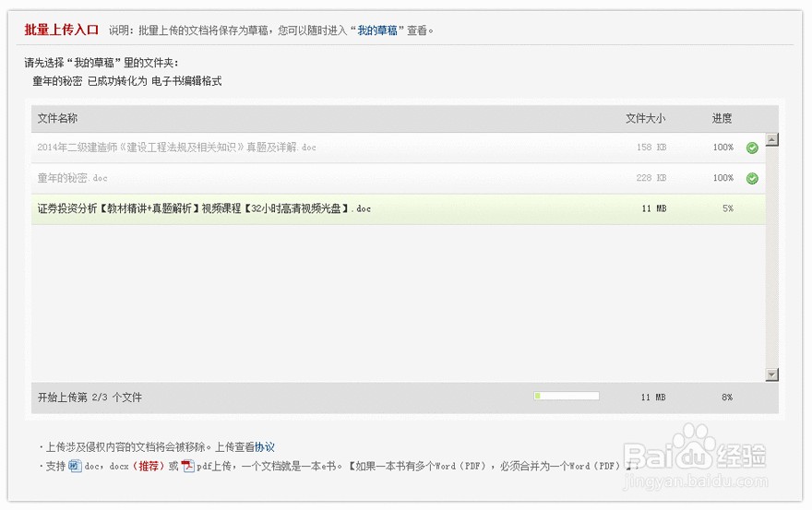The image size is (812, 510).
Task: Click the 童年的秘密 已成功转化为 message
Action: pyautogui.click(x=127, y=81)
